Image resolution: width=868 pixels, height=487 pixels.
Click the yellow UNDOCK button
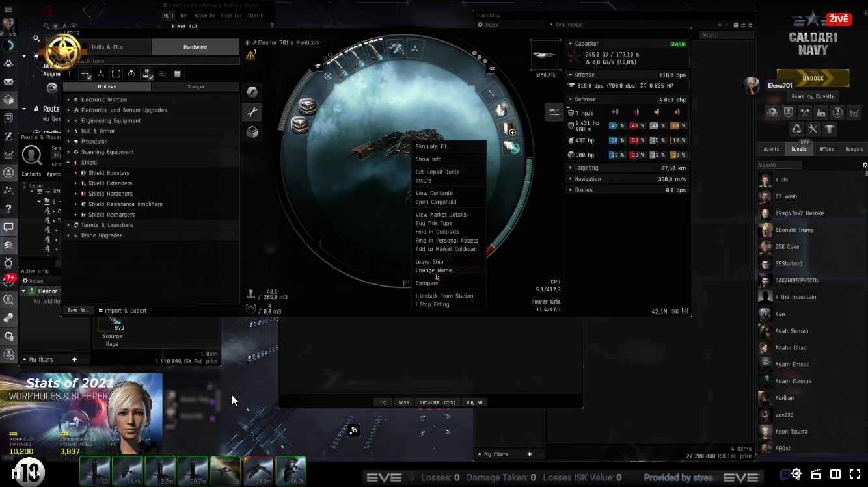(x=813, y=78)
